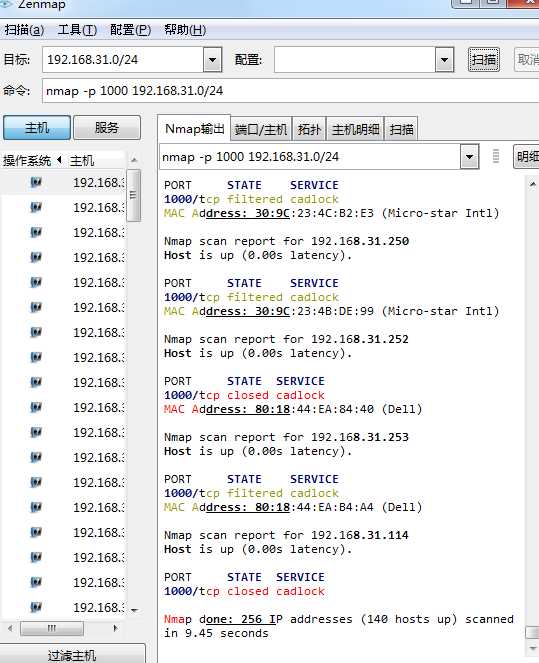
Task: Click the empty 配置 profile combo box
Action: [x=355, y=60]
